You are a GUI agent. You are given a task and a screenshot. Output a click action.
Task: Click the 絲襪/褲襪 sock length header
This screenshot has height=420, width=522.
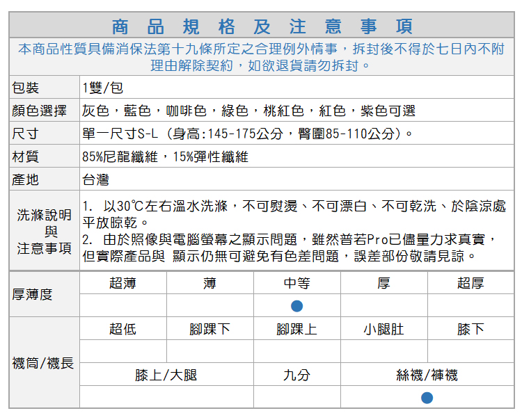coord(427,375)
